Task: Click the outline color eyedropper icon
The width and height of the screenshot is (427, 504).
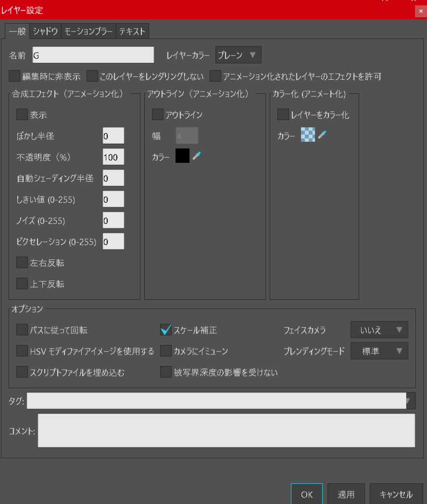Action: (197, 156)
